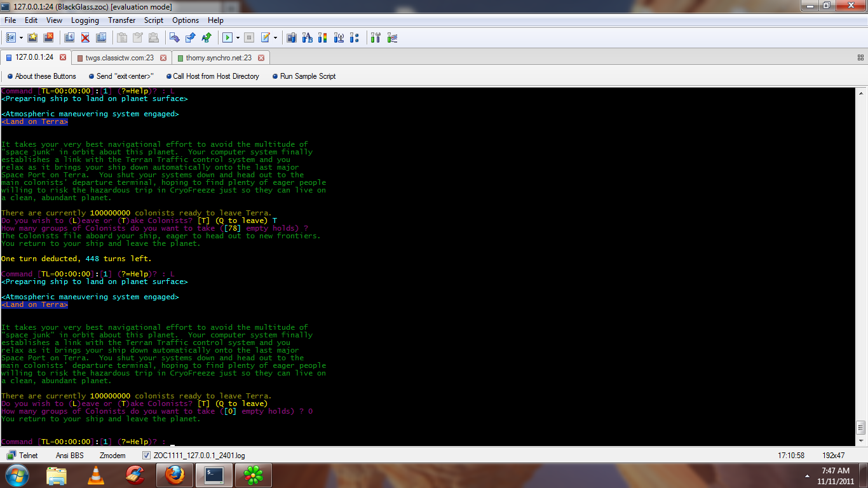Click the Telnet icon in status bar
The width and height of the screenshot is (868, 488).
click(11, 455)
